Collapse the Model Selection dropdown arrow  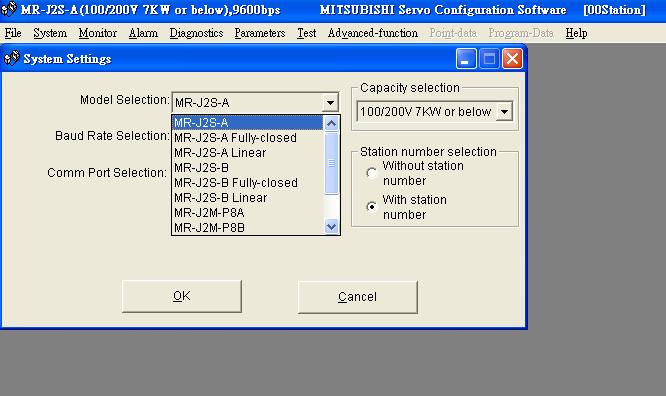[x=330, y=103]
